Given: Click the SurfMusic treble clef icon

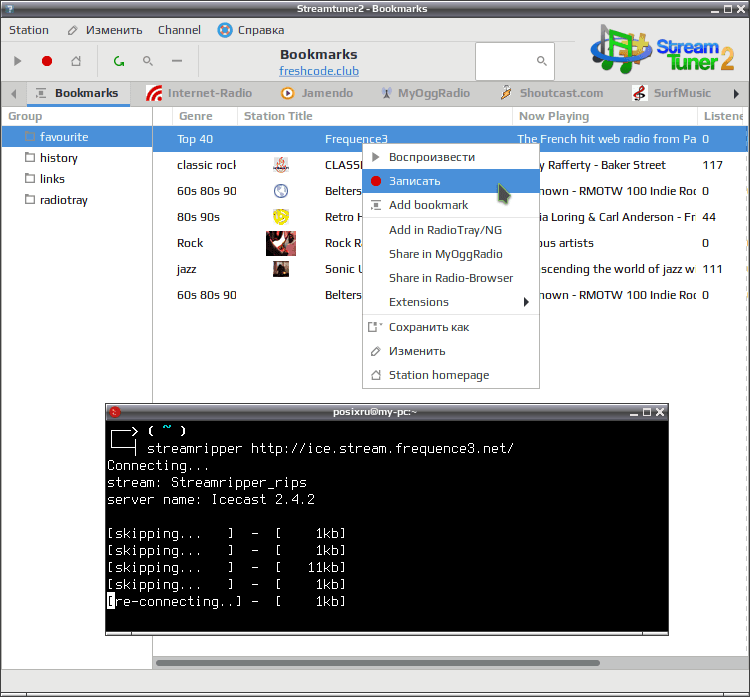Looking at the screenshot, I should 640,93.
